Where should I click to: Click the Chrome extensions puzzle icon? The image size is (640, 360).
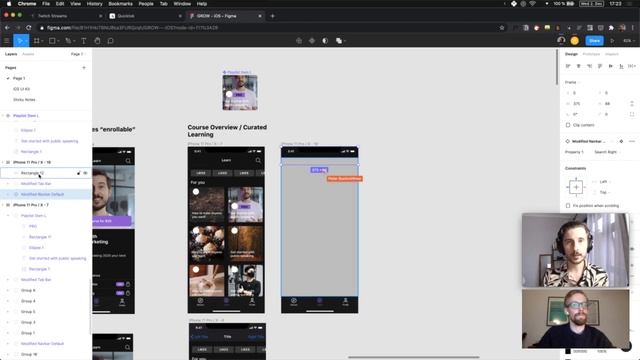(611, 28)
